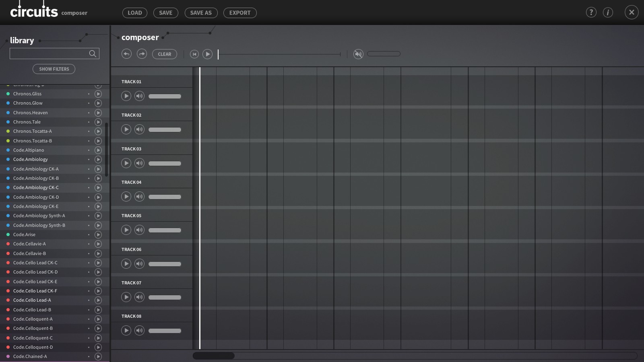Select Code.Cellavie-B in library
Screen dimensions: 644x362
(x=29, y=253)
